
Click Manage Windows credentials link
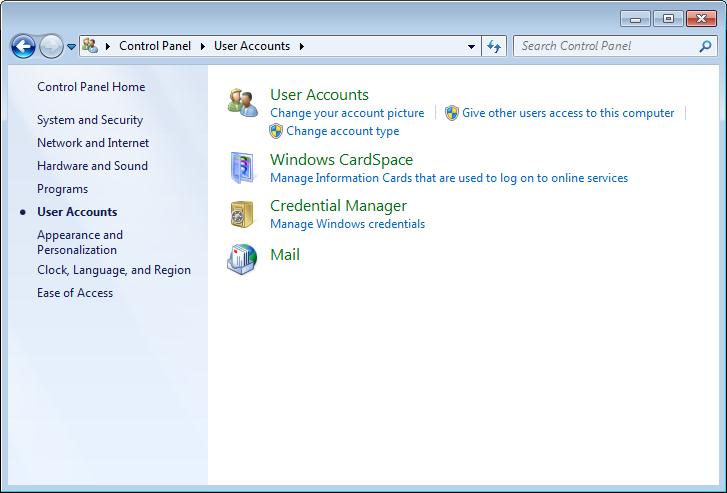[348, 224]
